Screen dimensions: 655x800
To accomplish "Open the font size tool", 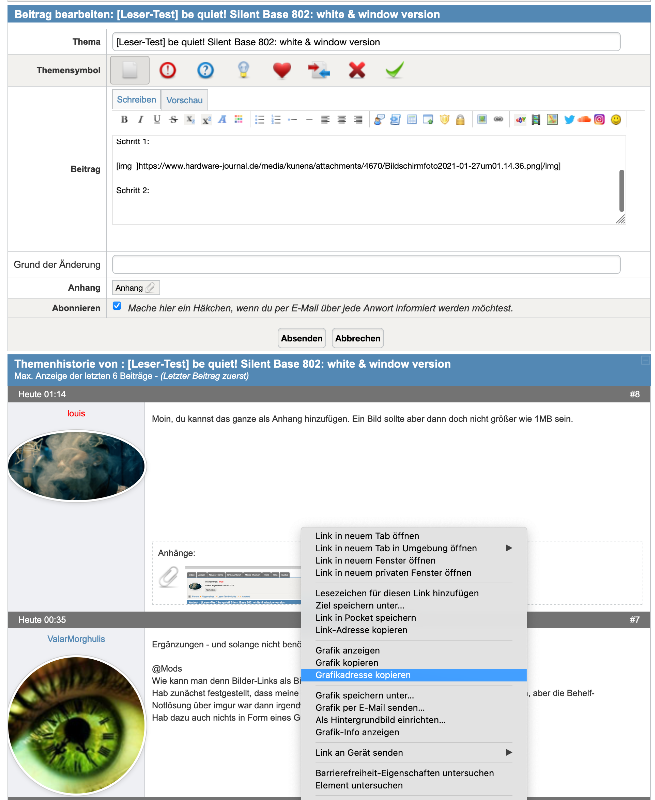I will [x=222, y=119].
